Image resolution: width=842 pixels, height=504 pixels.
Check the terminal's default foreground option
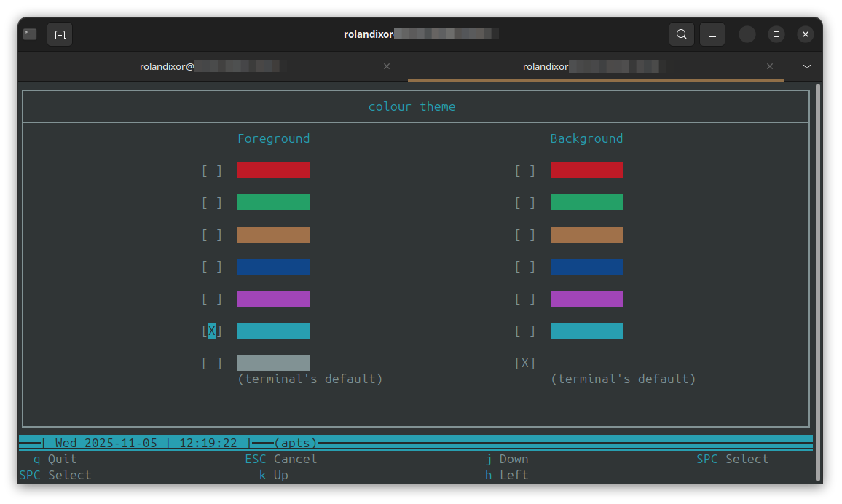pos(211,363)
